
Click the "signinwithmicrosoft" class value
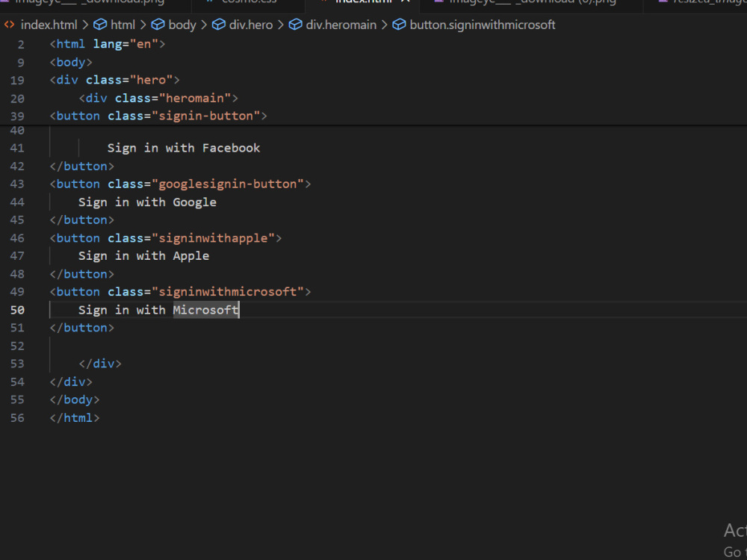(228, 292)
